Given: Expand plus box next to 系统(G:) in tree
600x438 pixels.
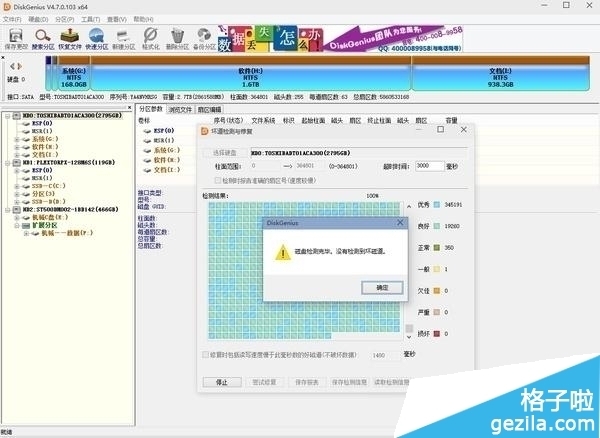Looking at the screenshot, I should [x=17, y=139].
